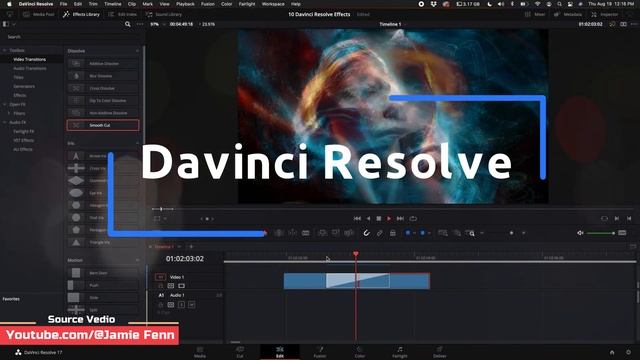This screenshot has height=360, width=640.
Task: Switch to the Fusion page tab
Action: pyautogui.click(x=320, y=352)
